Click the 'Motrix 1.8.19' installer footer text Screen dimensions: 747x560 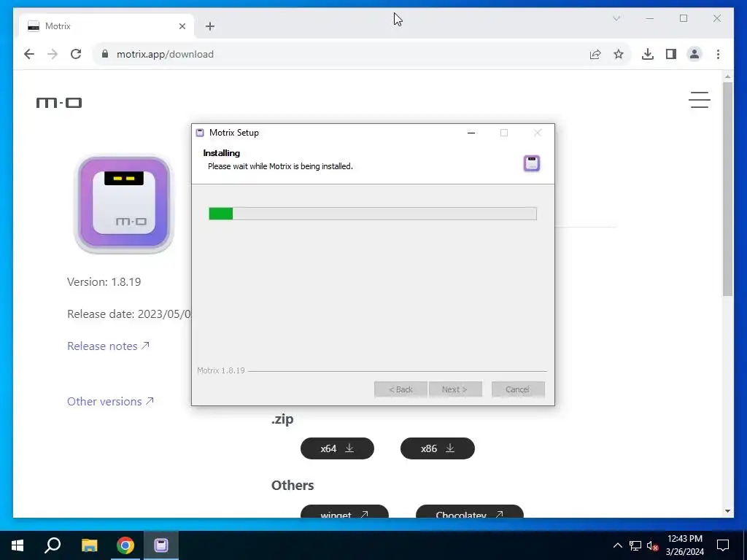point(221,370)
